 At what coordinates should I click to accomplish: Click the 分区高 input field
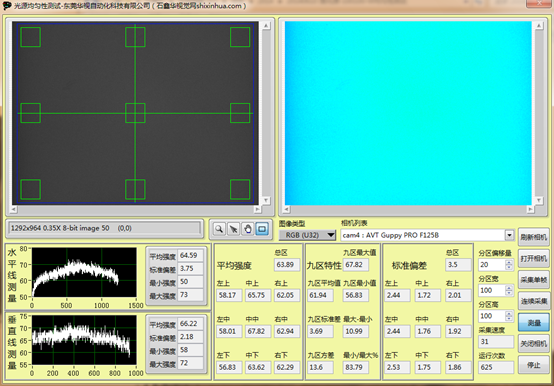pos(492,316)
